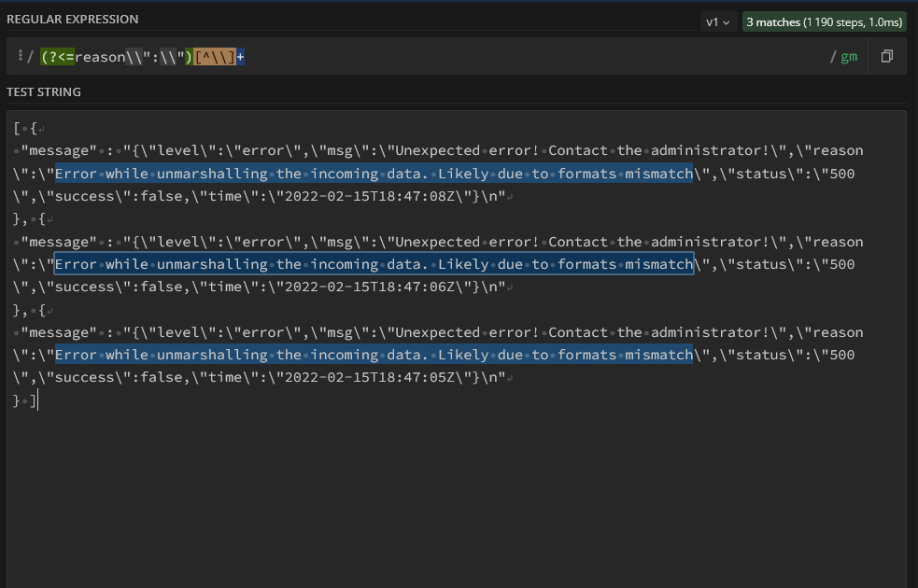This screenshot has height=588, width=918.
Task: Click the closing '} ]' line of the test string
Action: pyautogui.click(x=24, y=400)
